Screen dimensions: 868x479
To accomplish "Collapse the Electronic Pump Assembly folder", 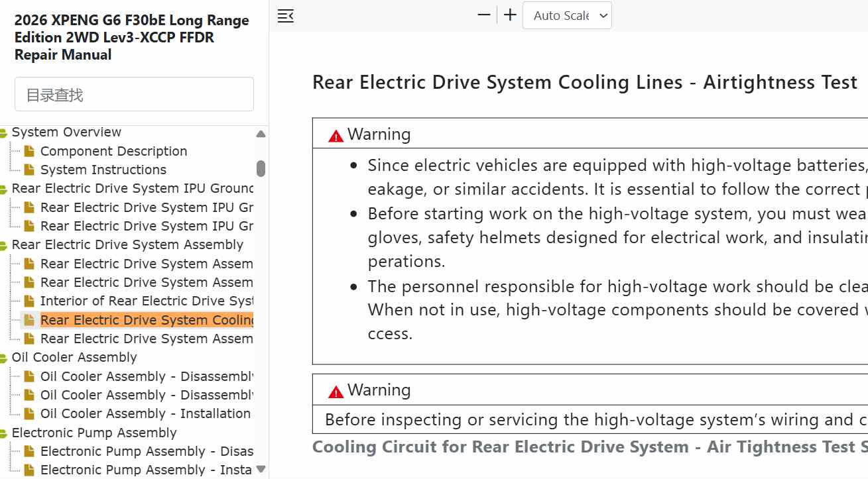I will (x=4, y=433).
